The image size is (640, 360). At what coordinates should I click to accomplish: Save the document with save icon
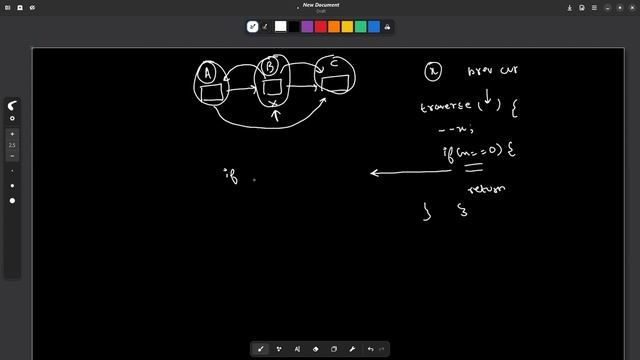582,8
